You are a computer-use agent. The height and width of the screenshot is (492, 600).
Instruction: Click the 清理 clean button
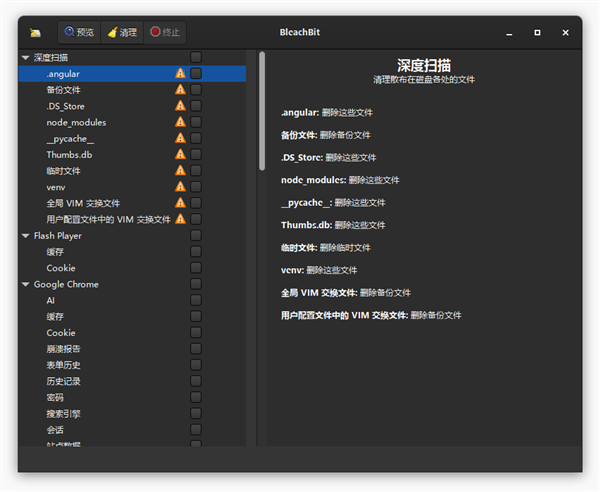coord(122,32)
